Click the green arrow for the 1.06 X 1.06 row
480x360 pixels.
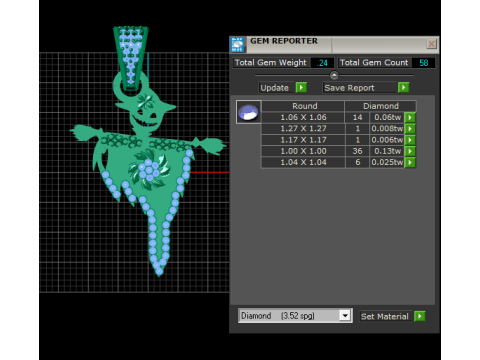coord(410,117)
